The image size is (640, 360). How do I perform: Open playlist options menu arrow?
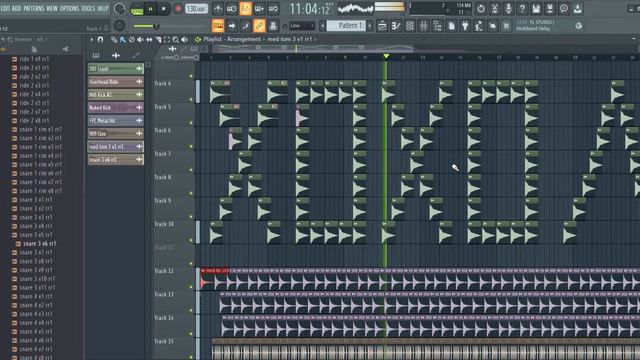tap(91, 40)
